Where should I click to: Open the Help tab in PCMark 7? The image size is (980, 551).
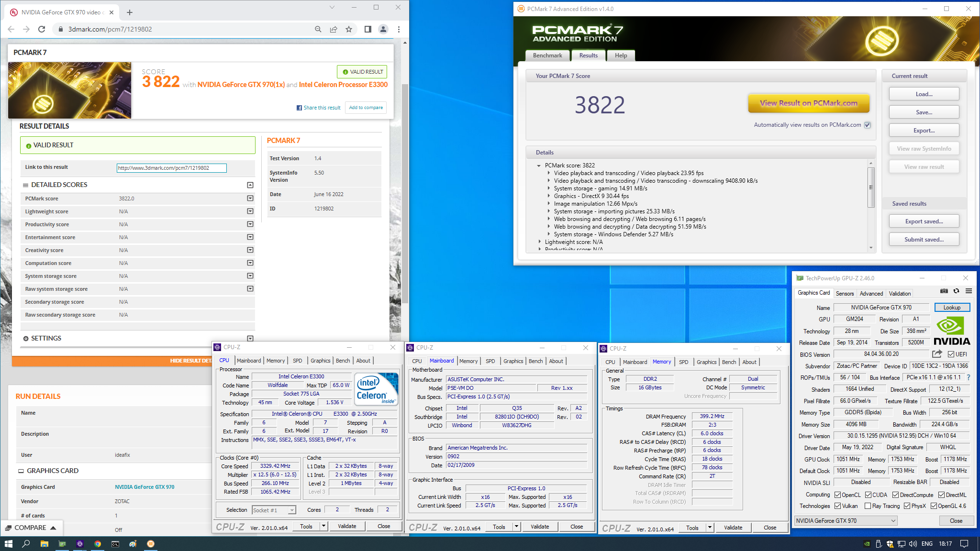[x=621, y=55]
